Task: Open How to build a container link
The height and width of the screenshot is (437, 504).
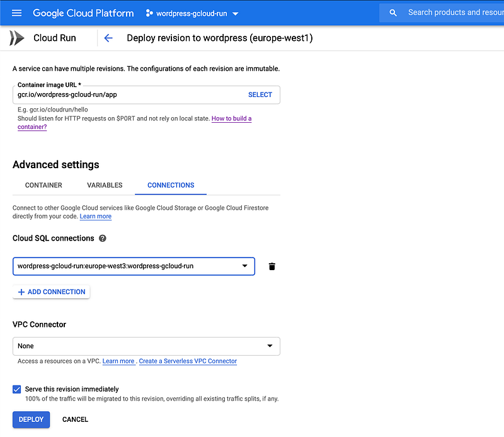Action: [x=231, y=118]
